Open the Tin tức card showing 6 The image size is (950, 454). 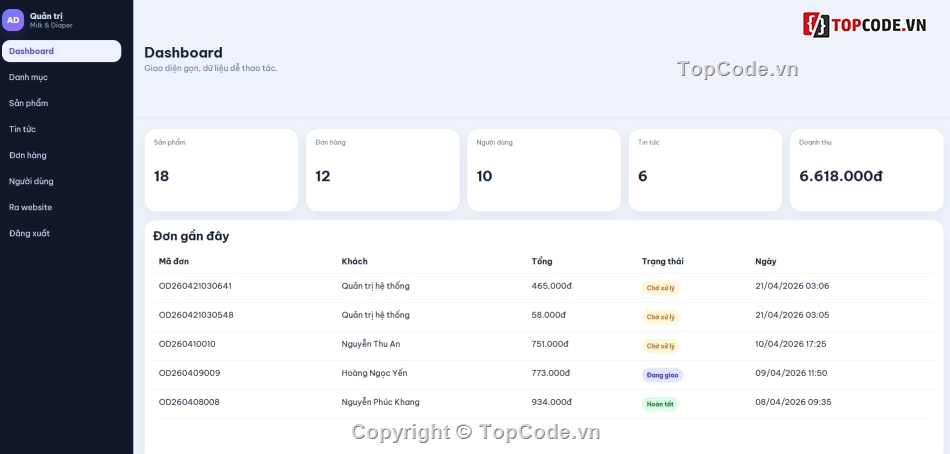pos(705,170)
